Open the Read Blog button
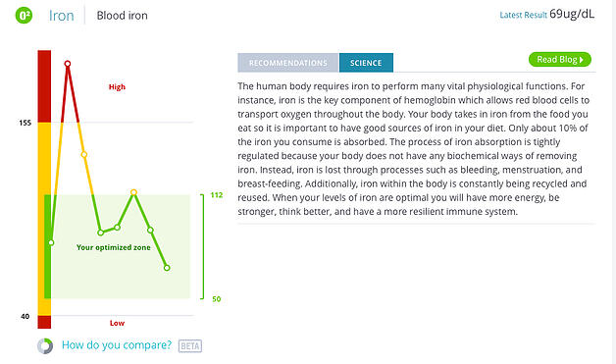The image size is (616, 364). click(x=560, y=59)
